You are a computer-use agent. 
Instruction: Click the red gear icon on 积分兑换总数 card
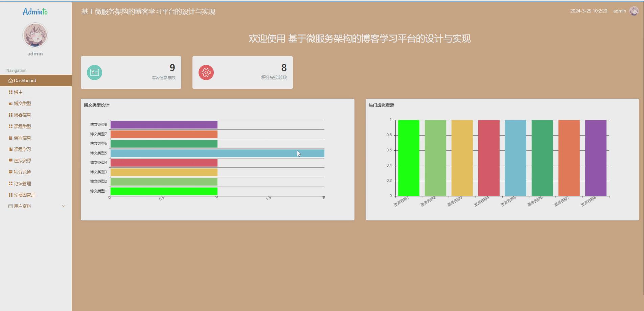tap(206, 72)
